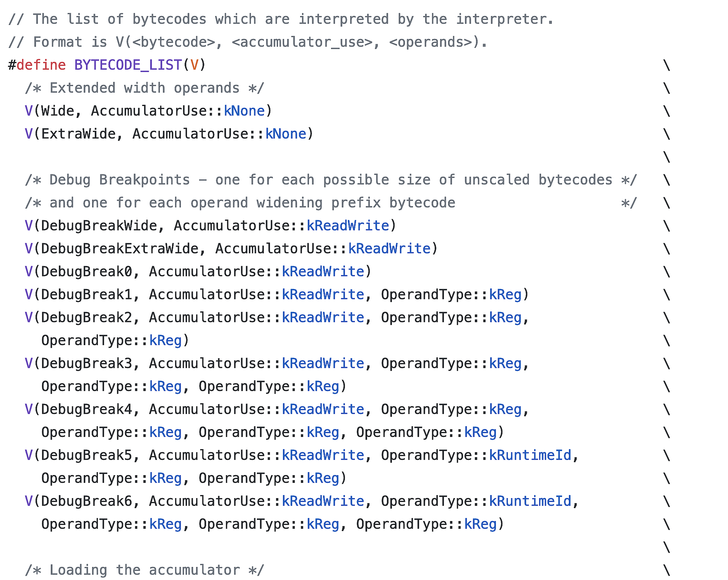Click the "Extended width operands" comment

(145, 88)
